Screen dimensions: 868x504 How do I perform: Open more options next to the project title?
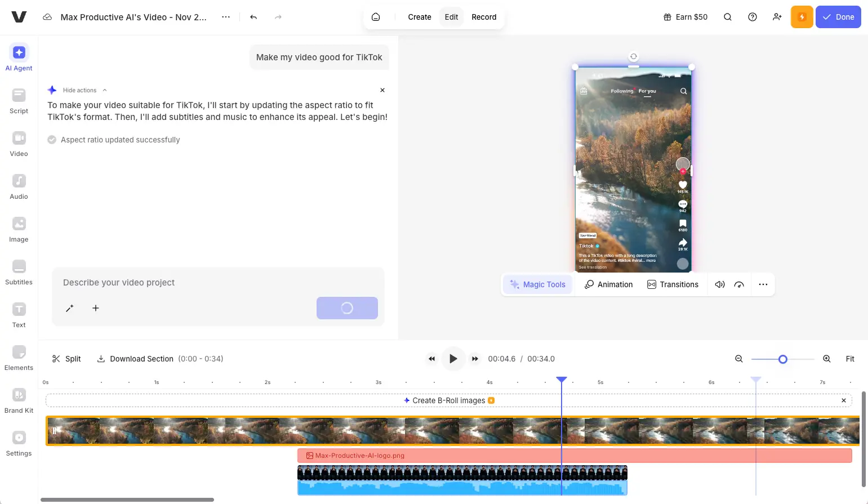pos(225,17)
